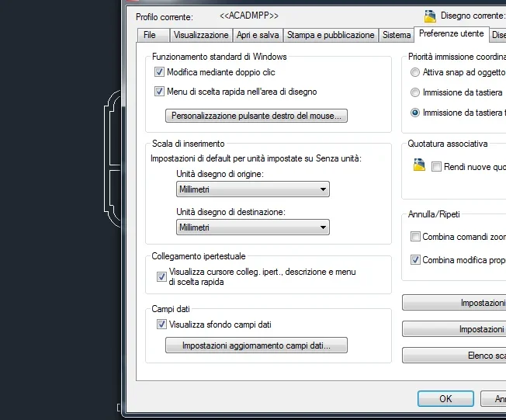The image size is (506, 420).
Task: Click the ACADMPP profile name text
Action: 249,16
